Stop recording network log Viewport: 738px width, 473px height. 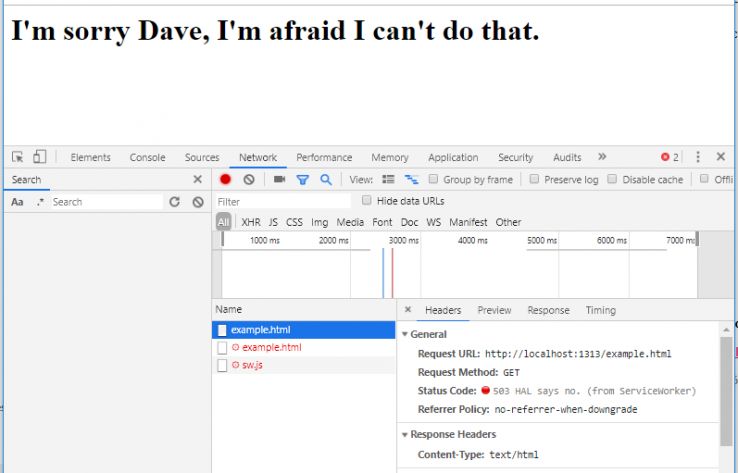point(226,180)
